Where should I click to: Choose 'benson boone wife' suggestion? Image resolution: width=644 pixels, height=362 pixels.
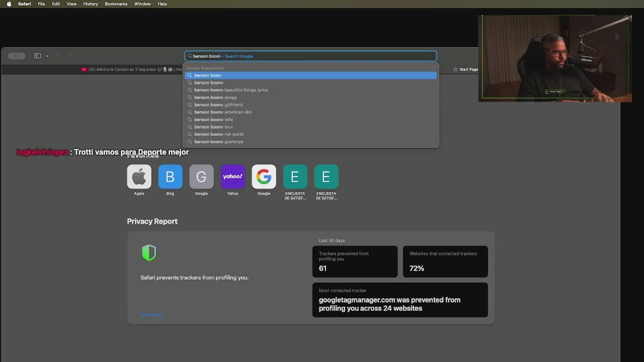tap(311, 120)
